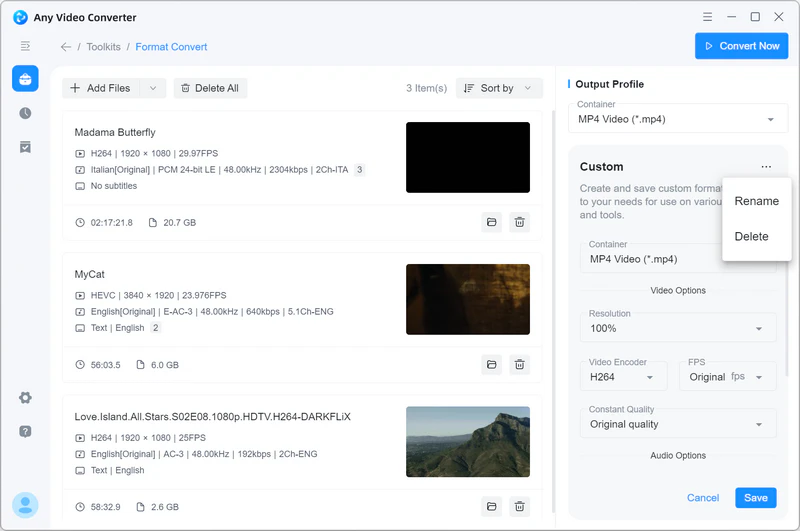The image size is (800, 531).
Task: Collapse the left sidebar menu icon
Action: tap(25, 46)
